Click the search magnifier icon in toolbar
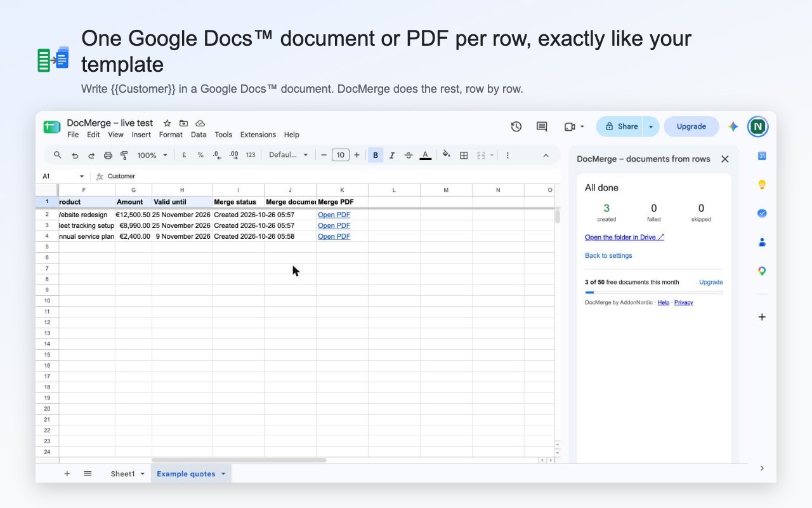 click(x=58, y=155)
